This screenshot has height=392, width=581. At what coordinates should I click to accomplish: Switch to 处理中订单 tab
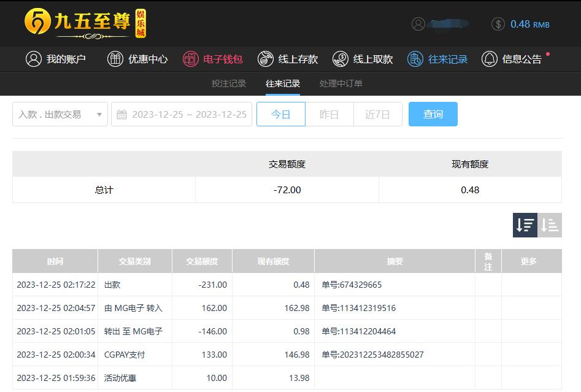(x=341, y=83)
